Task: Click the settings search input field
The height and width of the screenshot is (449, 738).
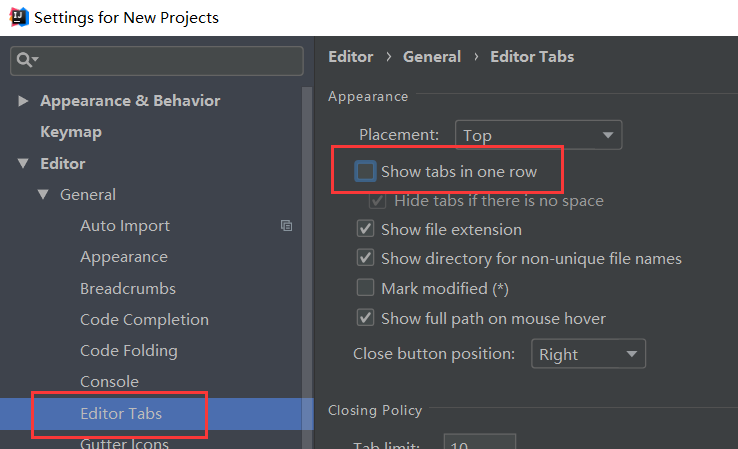Action: coord(167,61)
